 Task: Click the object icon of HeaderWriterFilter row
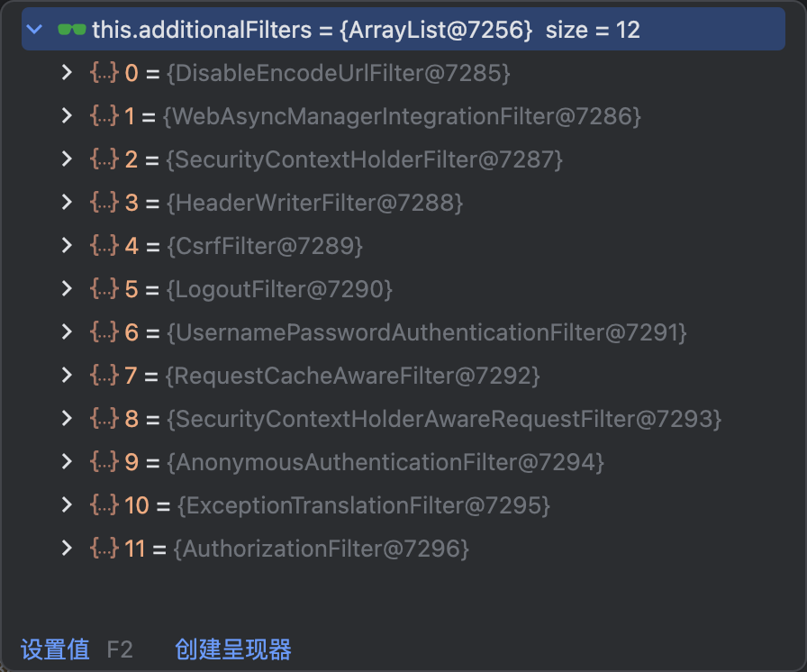pos(104,203)
